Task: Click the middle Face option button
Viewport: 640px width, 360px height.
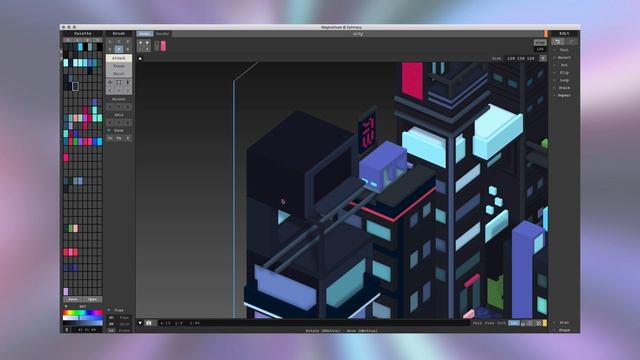Action: pyautogui.click(x=119, y=138)
